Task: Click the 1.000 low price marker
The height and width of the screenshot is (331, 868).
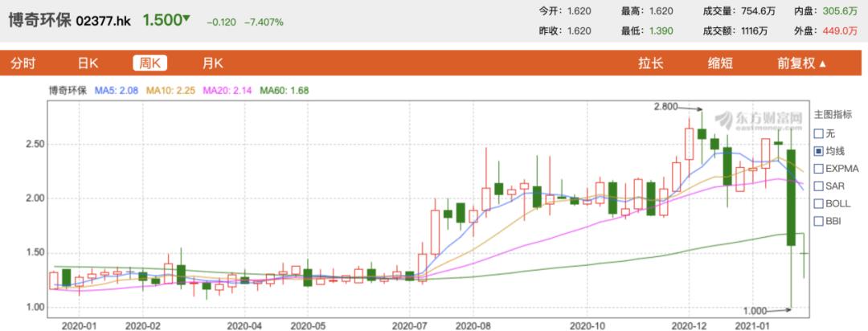Action: pos(755,311)
